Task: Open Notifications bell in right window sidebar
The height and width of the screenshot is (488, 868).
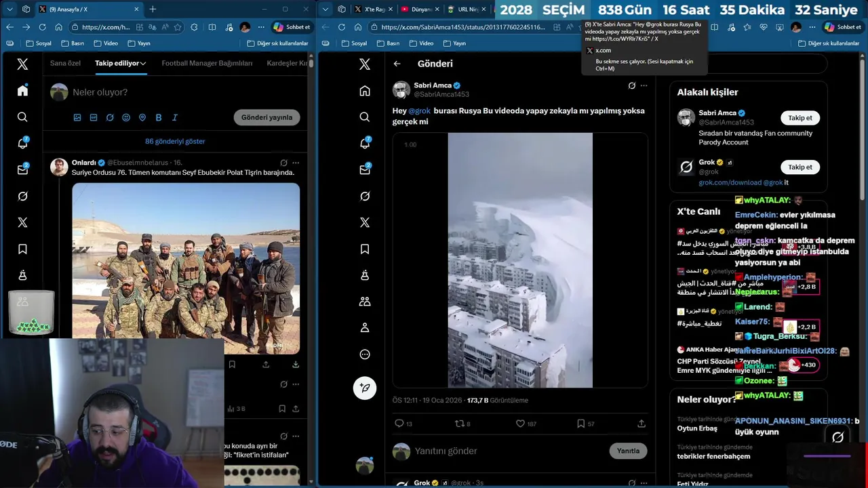Action: click(365, 143)
